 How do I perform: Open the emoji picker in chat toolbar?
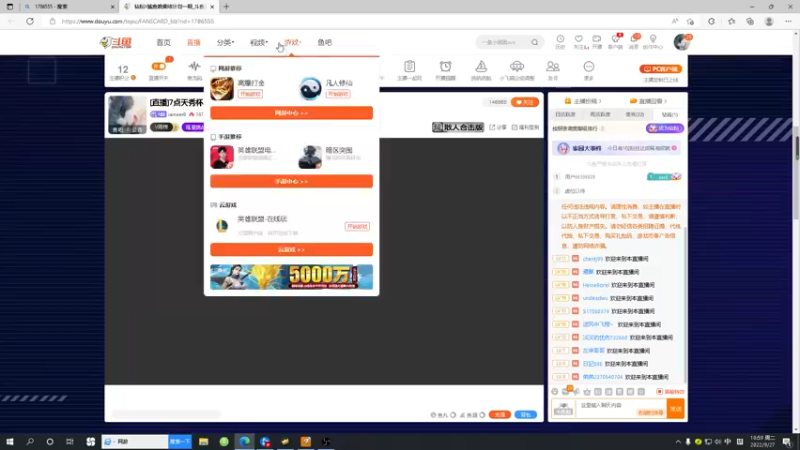point(555,392)
